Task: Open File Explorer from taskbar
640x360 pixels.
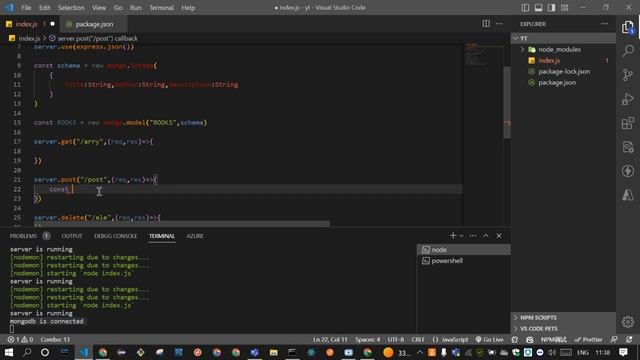Action: [273, 352]
